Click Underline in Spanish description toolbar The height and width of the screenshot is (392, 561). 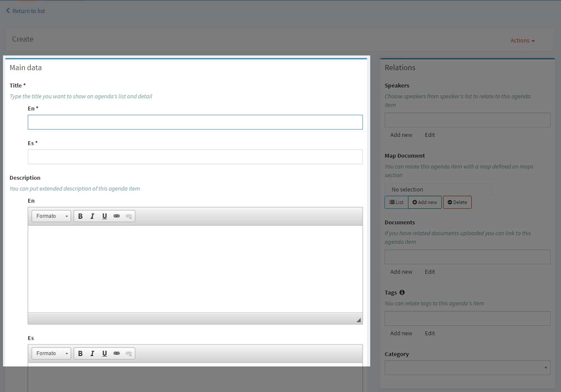[104, 353]
